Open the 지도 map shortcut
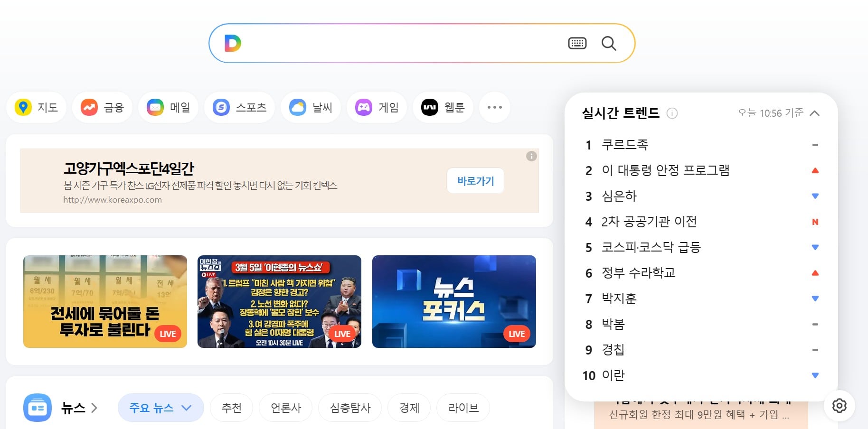868x429 pixels. coord(37,108)
